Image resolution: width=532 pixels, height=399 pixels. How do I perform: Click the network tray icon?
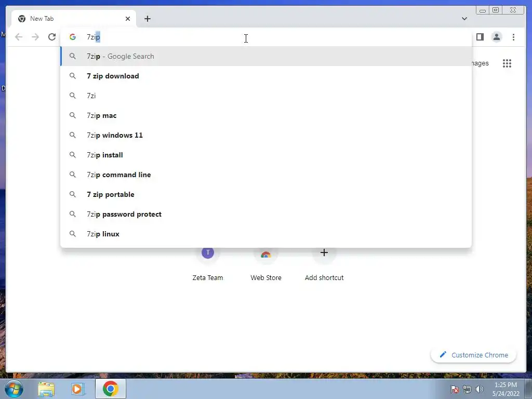coord(467,389)
